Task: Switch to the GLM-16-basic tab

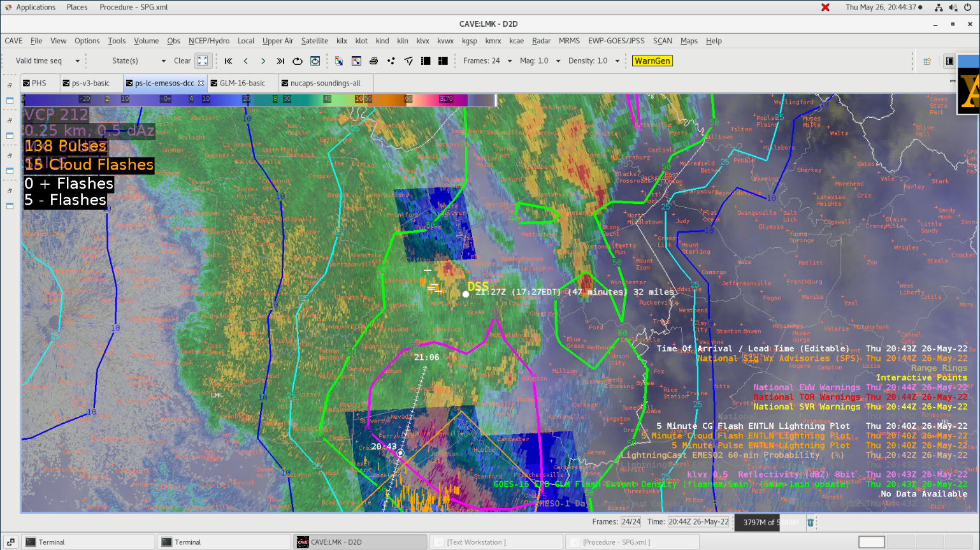Action: point(242,83)
